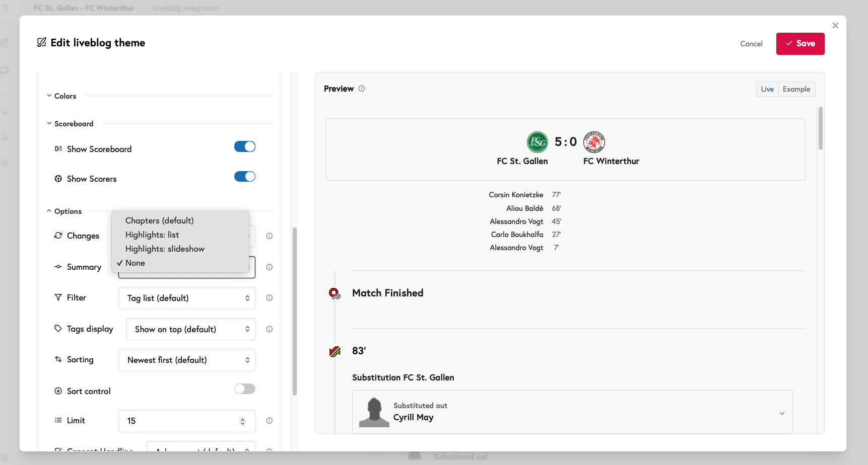Click the Limit stepper arrows
Image resolution: width=868 pixels, height=465 pixels.
[242, 421]
